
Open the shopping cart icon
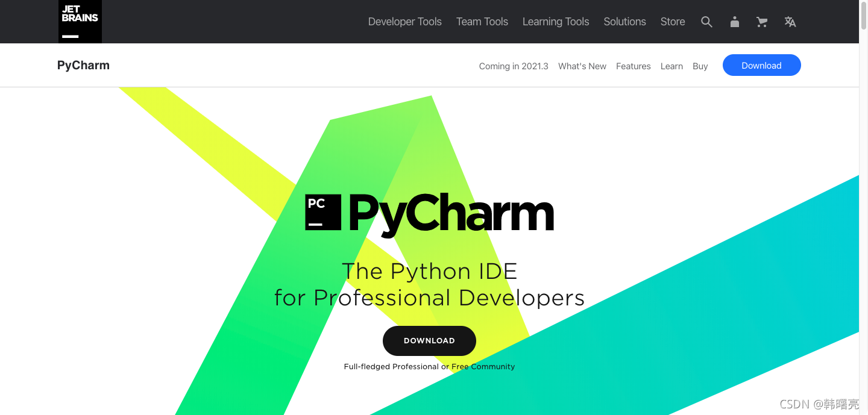pyautogui.click(x=762, y=22)
